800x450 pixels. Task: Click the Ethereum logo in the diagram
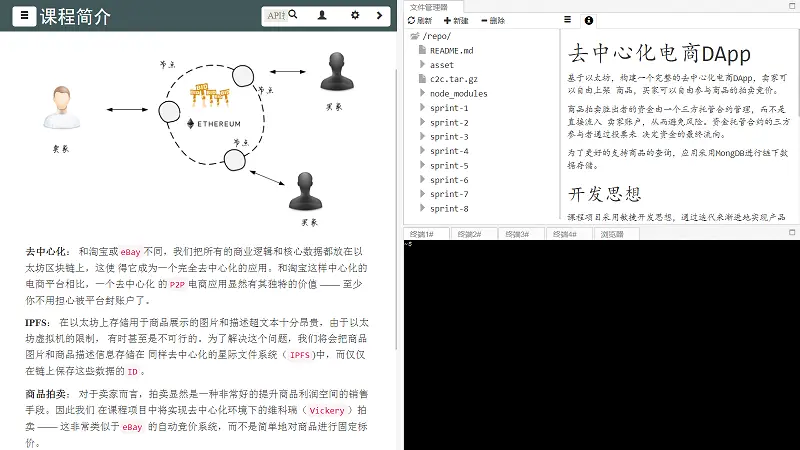click(213, 123)
